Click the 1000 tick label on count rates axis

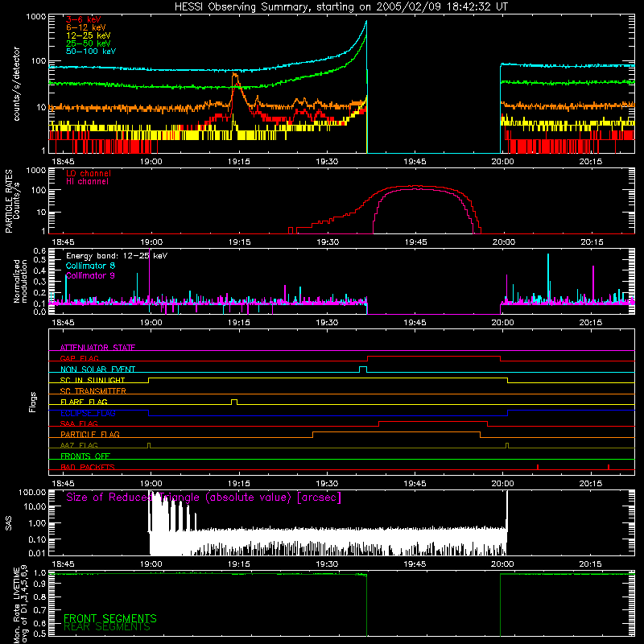tap(35, 17)
